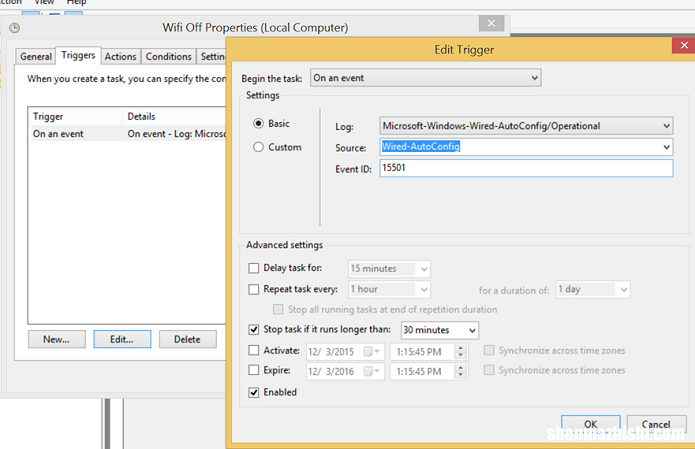695x449 pixels.
Task: Open the 30 minutes stop task dropdown
Action: pyautogui.click(x=440, y=330)
